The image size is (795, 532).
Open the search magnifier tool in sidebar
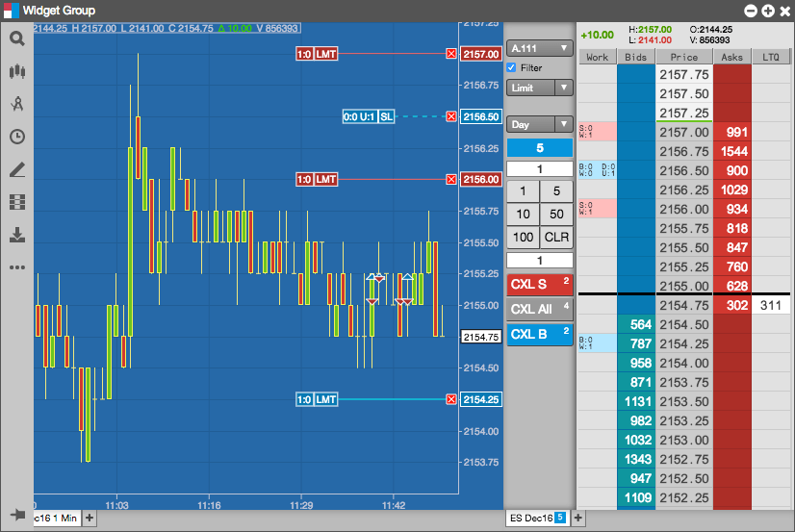[x=17, y=38]
